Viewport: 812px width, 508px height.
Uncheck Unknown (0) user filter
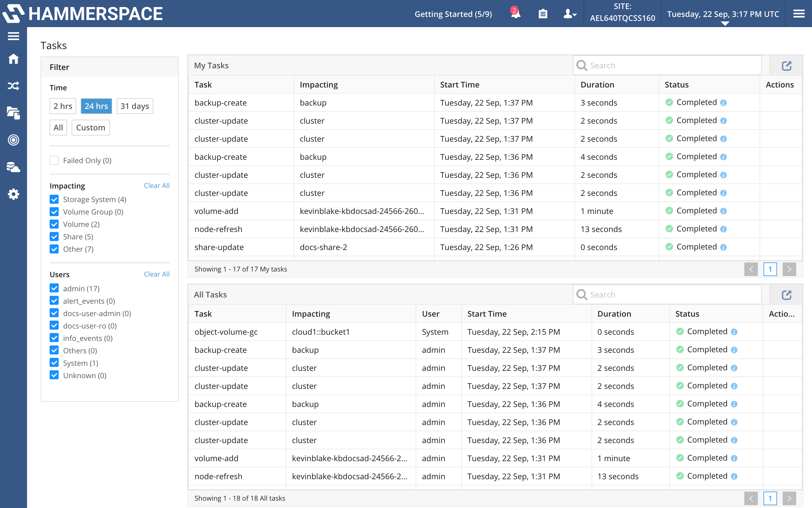54,375
